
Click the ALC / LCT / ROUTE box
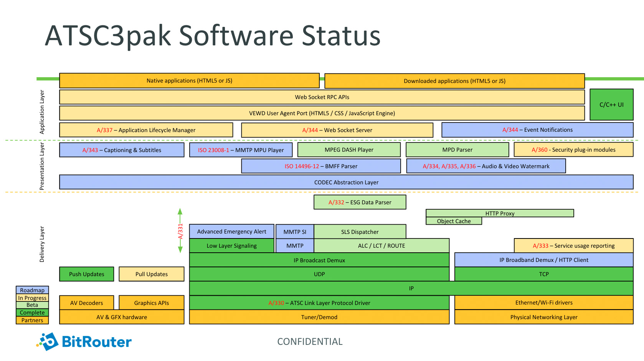pyautogui.click(x=381, y=245)
